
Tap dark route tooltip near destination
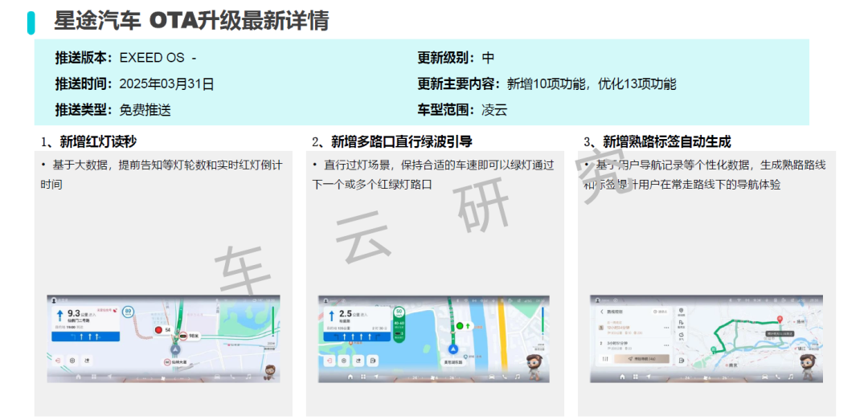[780, 334]
